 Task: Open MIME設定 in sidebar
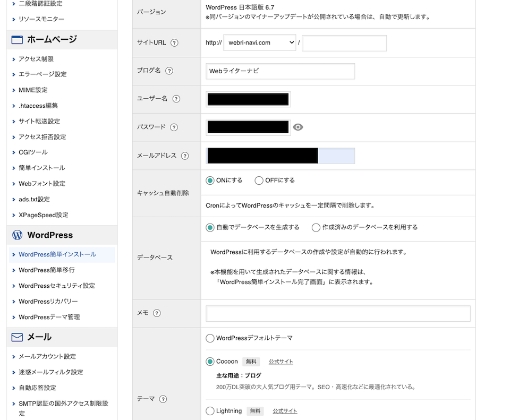tap(33, 90)
